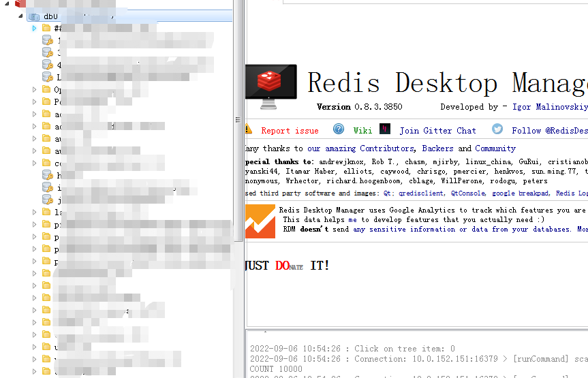Expand the Po folder arrow
This screenshot has width=588, height=378.
pyautogui.click(x=34, y=101)
